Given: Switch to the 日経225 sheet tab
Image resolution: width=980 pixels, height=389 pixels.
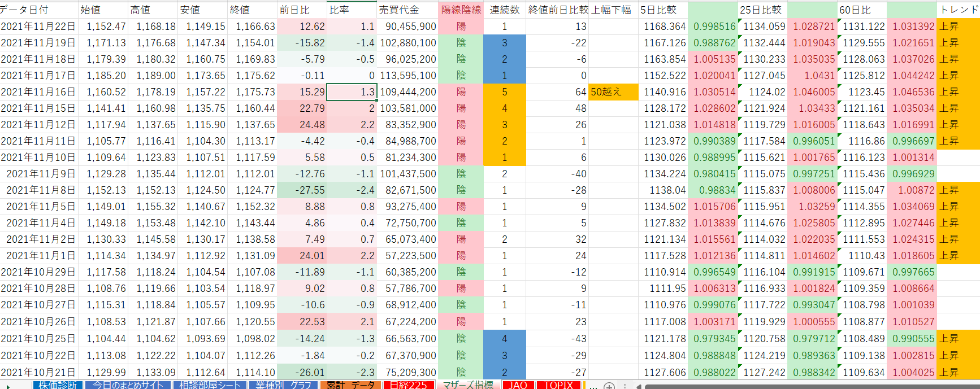Looking at the screenshot, I should click(x=409, y=385).
